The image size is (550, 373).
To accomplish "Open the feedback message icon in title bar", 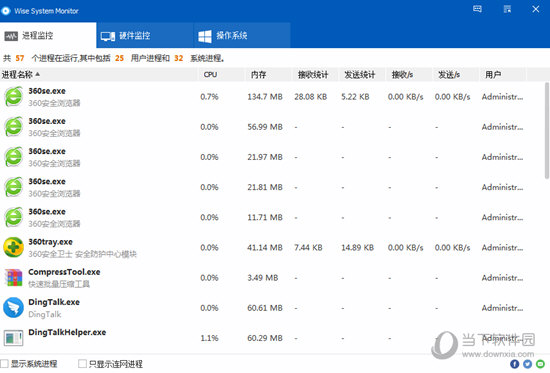I will pyautogui.click(x=477, y=9).
